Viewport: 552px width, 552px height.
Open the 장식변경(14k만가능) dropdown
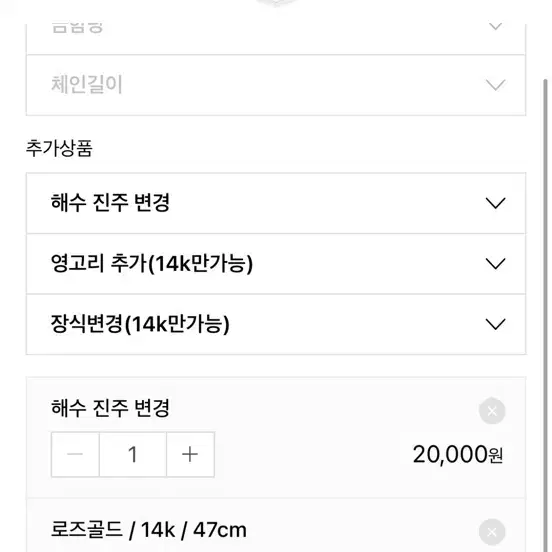(x=276, y=324)
